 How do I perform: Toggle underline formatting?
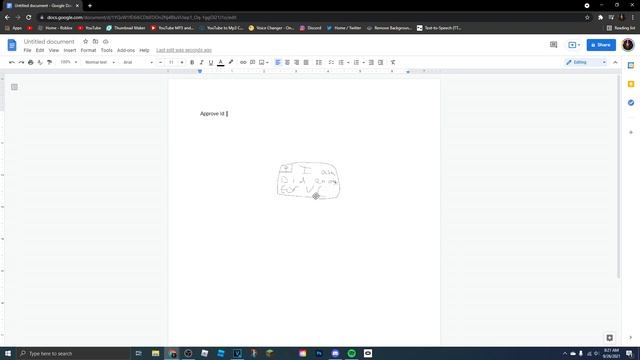click(x=211, y=62)
